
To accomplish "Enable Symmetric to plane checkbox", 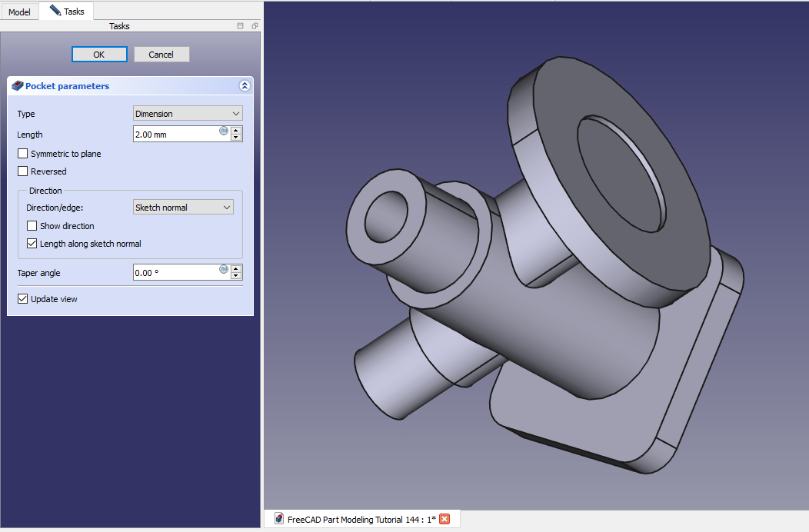I will [23, 154].
